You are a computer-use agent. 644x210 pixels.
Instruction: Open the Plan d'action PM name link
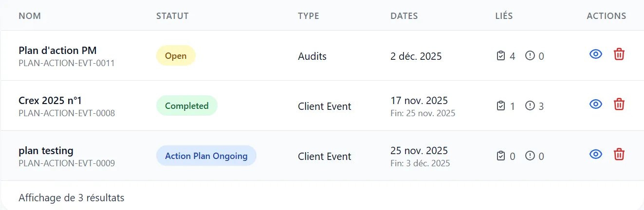[57, 50]
